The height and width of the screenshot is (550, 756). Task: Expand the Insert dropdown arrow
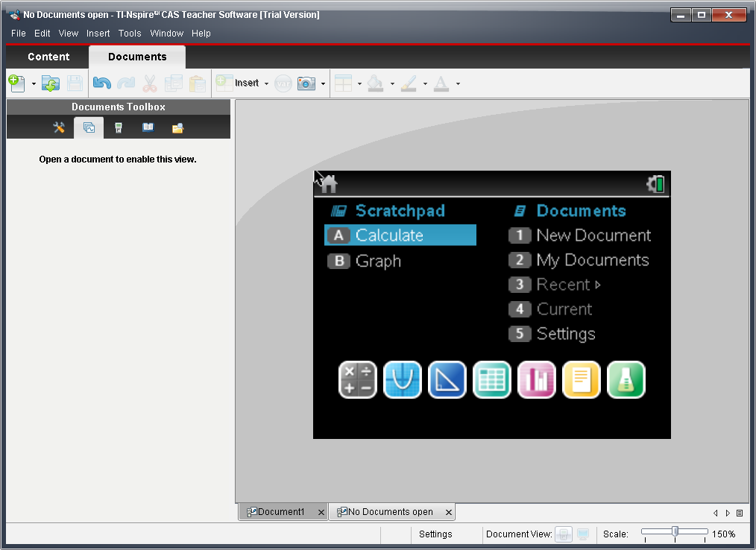[x=266, y=84]
